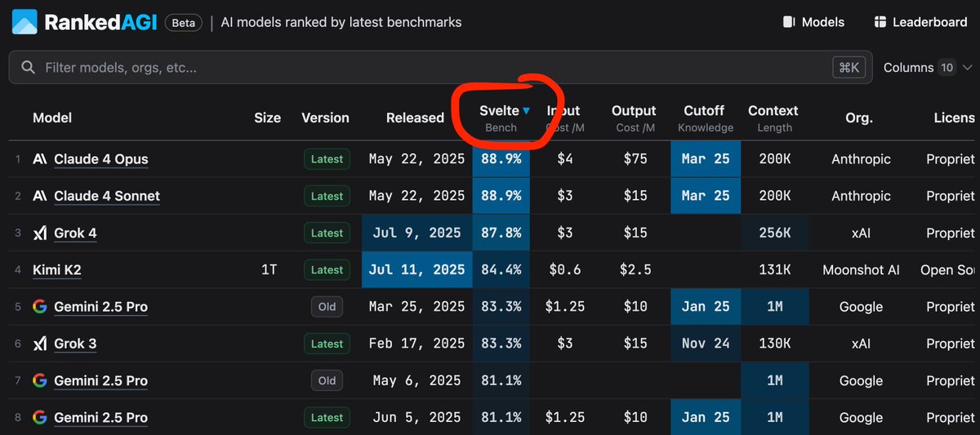Click the Models icon in top navigation

pyautogui.click(x=789, y=22)
